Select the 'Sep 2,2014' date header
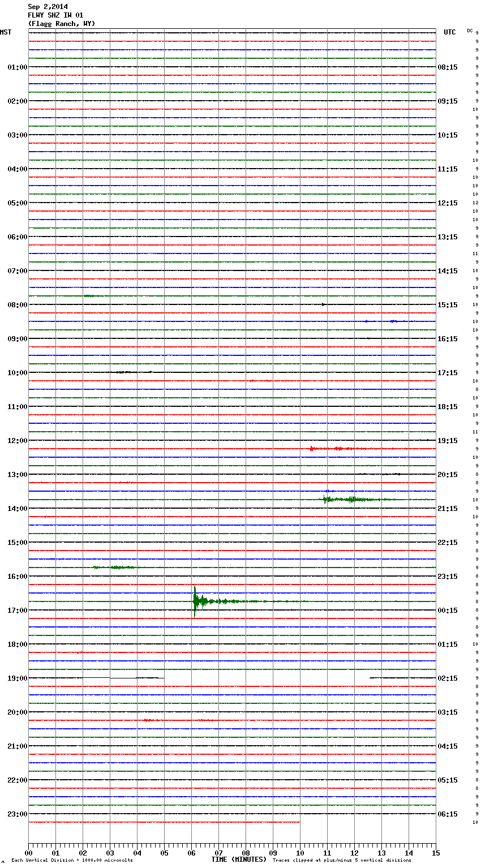This screenshot has height=868, width=481. click(48, 7)
